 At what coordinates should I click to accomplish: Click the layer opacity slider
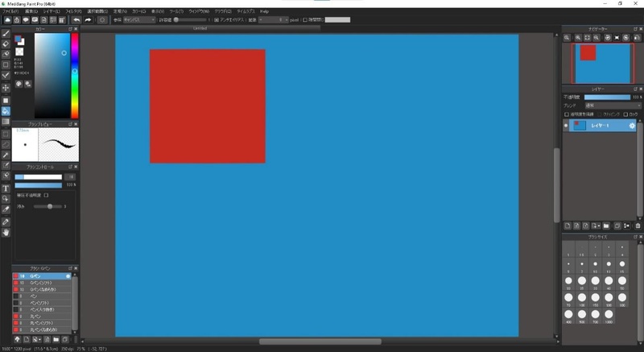tap(607, 97)
